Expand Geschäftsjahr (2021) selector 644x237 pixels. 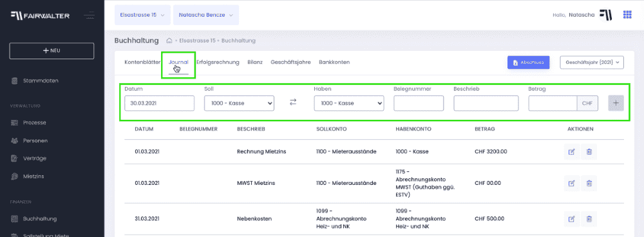pyautogui.click(x=592, y=62)
